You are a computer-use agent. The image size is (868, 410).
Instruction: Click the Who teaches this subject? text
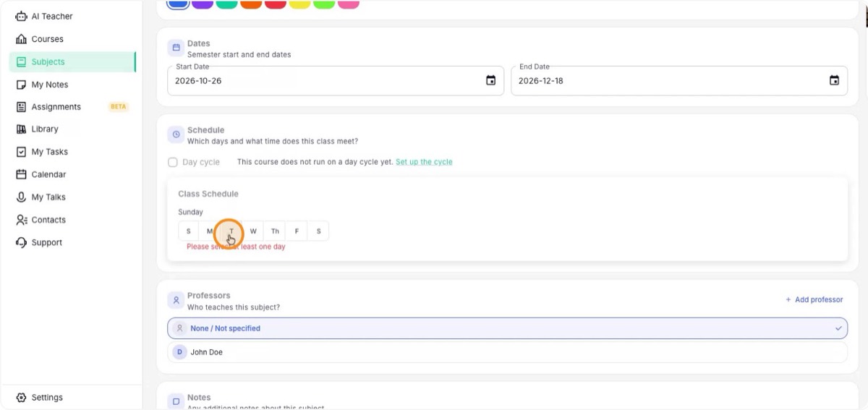233,307
